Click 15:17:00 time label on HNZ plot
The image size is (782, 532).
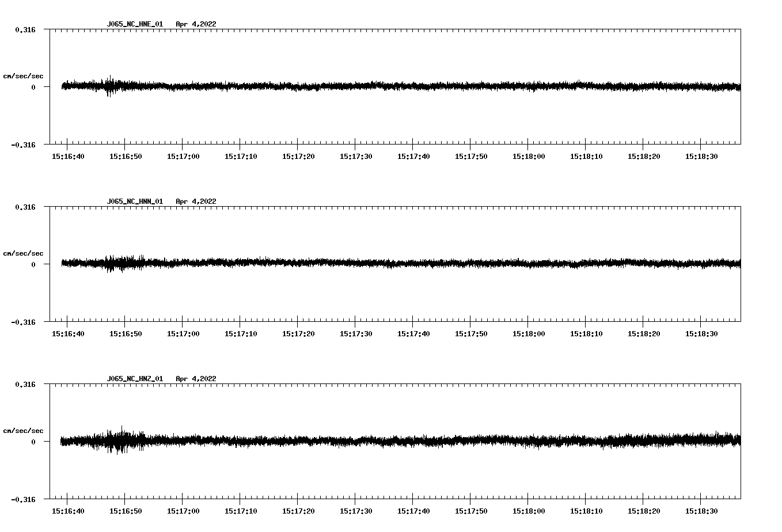[x=183, y=511]
